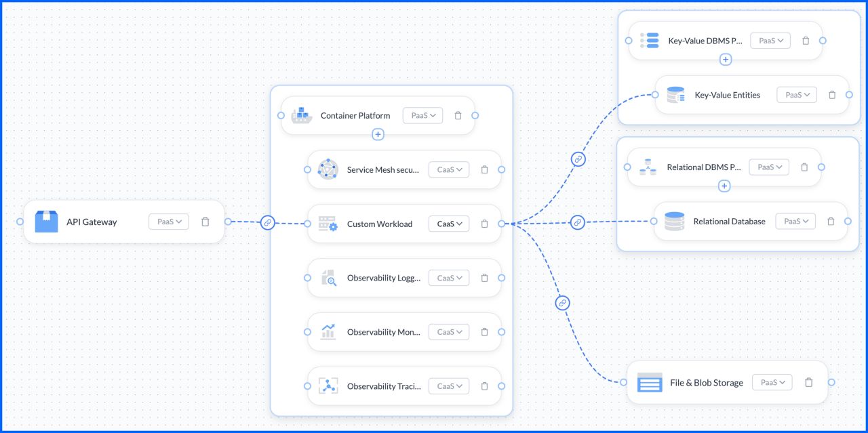Click the trash icon on Container Platform
The image size is (868, 433).
click(x=458, y=115)
